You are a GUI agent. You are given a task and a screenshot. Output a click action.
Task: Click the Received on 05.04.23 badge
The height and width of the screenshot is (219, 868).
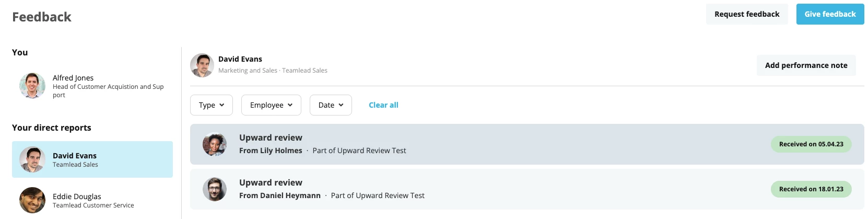pyautogui.click(x=811, y=144)
